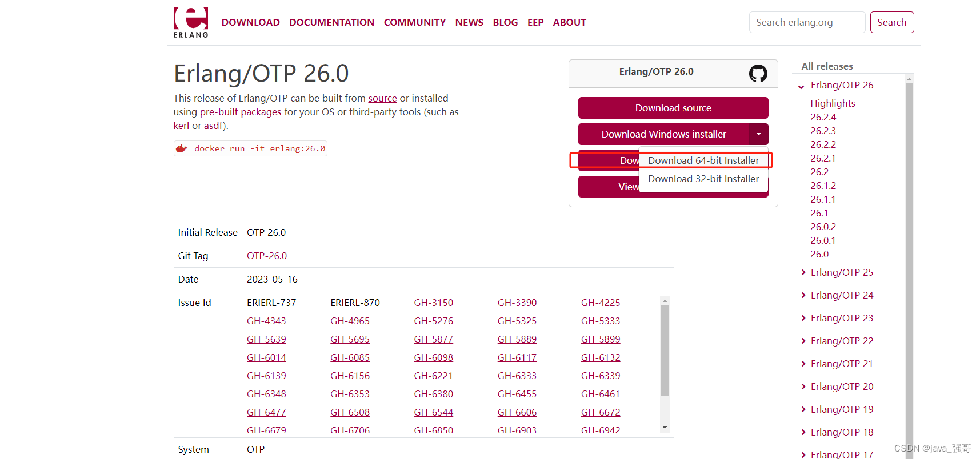
Task: Open issue GH-6672
Action: pos(601,412)
